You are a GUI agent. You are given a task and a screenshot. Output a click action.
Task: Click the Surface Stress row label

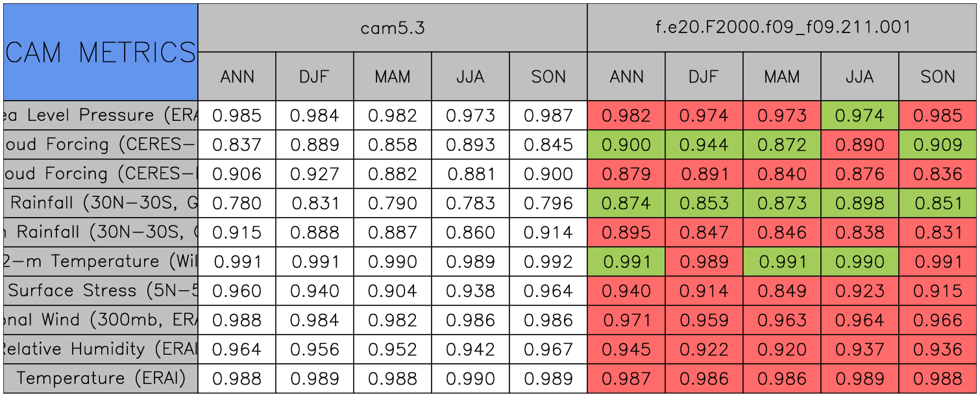(101, 291)
